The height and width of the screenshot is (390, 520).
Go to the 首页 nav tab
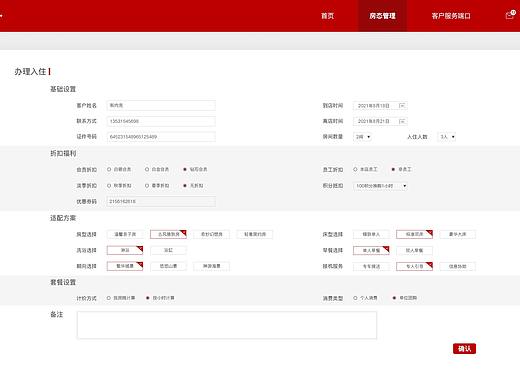(327, 16)
